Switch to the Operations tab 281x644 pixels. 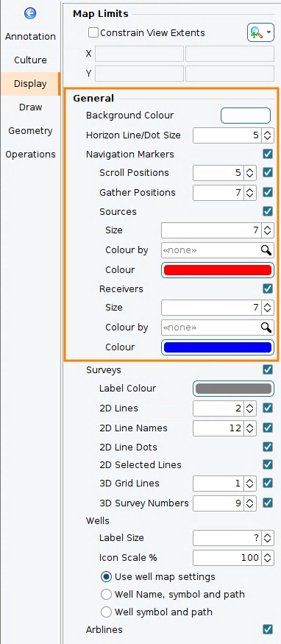coord(30,155)
